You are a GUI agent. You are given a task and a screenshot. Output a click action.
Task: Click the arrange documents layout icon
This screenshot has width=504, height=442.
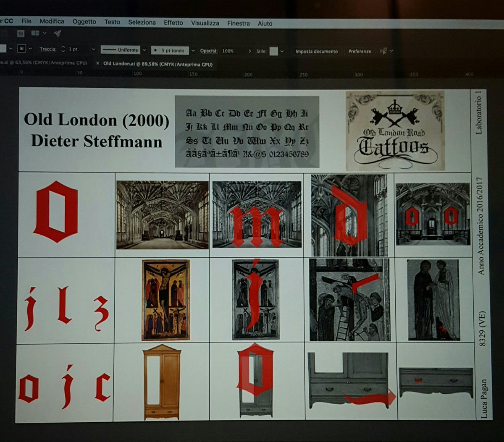(35, 33)
